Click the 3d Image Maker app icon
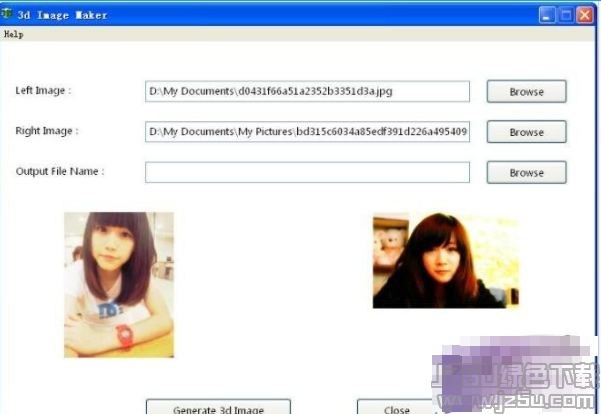Screen dimensions: 601x414 pos(9,15)
